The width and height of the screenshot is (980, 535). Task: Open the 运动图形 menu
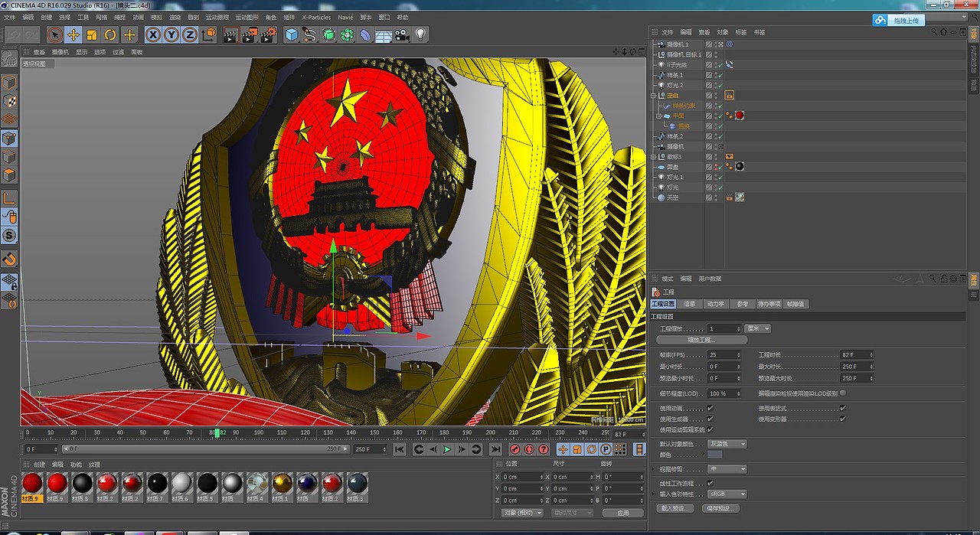pyautogui.click(x=247, y=17)
